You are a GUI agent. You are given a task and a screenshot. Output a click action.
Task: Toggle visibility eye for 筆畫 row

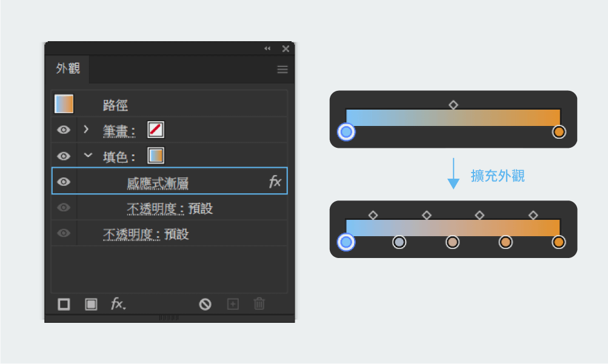tap(64, 130)
